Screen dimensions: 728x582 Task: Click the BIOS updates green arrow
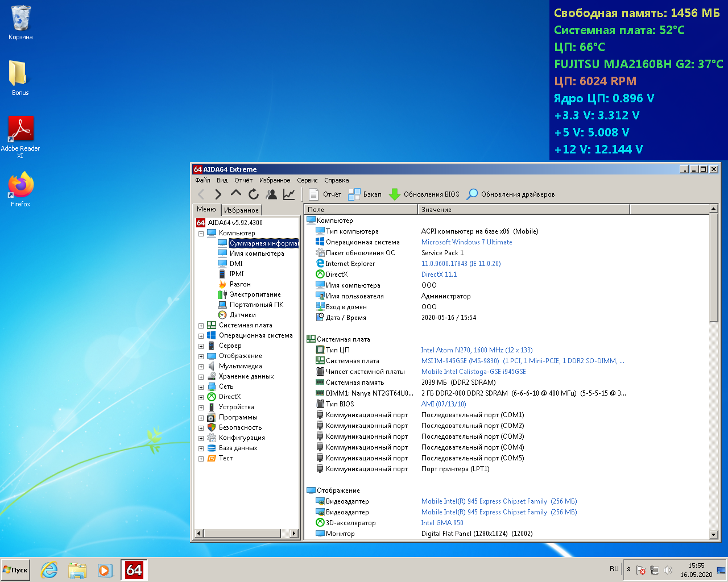pos(394,194)
